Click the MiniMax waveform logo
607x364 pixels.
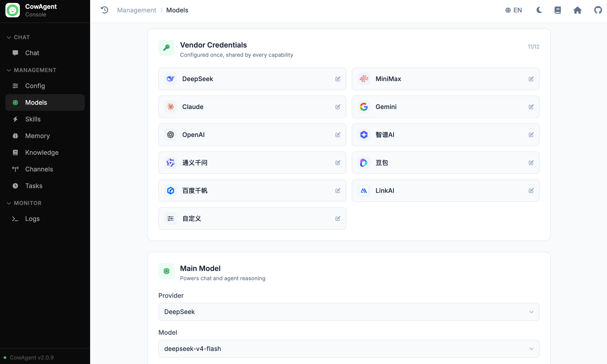tap(364, 79)
